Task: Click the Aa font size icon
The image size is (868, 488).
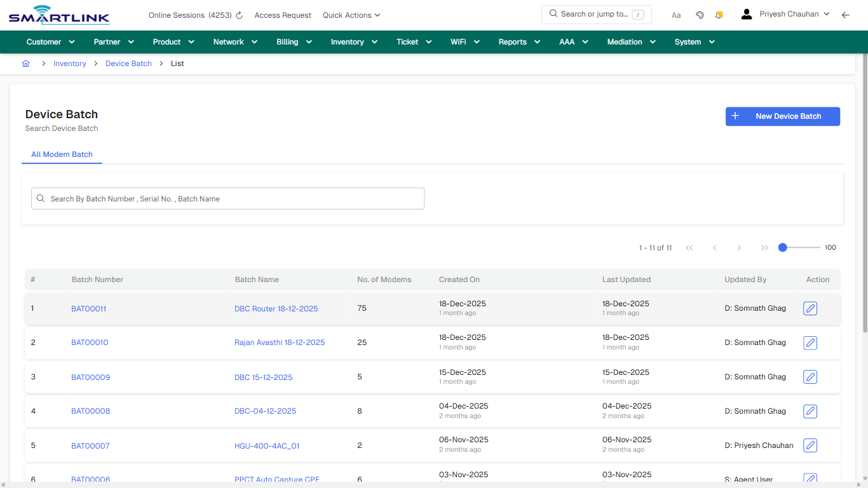Action: coord(676,15)
